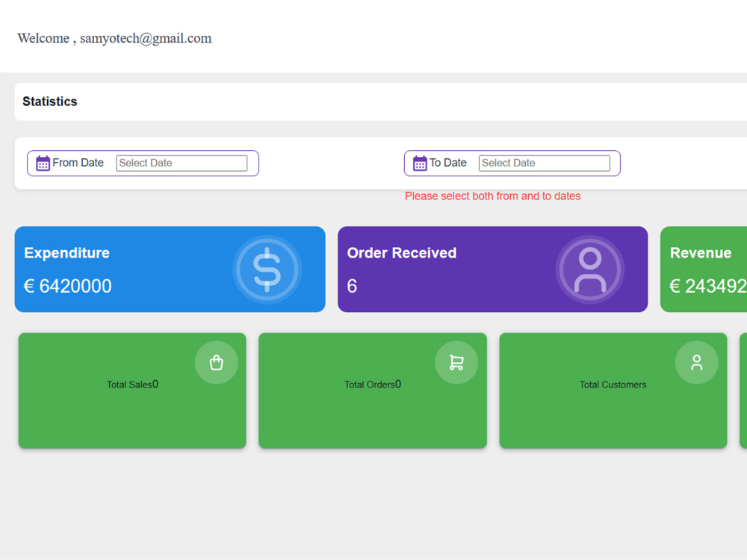Screen dimensions: 747x560
Task: Click the order count value 6
Action: pos(352,286)
